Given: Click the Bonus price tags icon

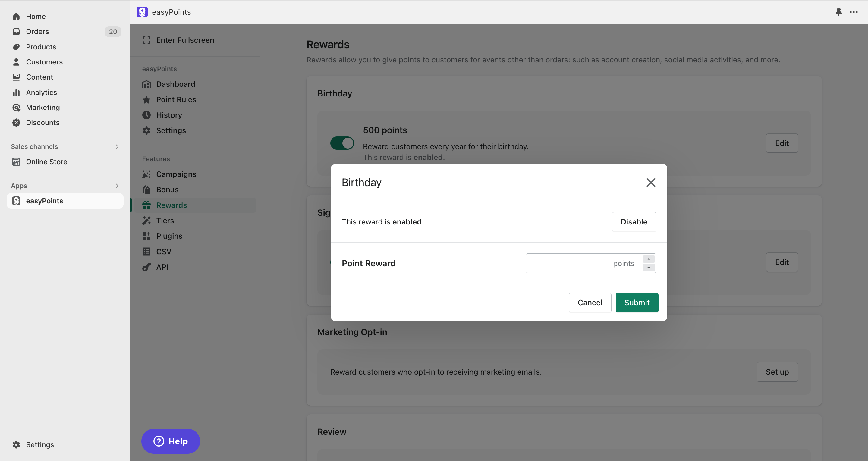Looking at the screenshot, I should 146,190.
